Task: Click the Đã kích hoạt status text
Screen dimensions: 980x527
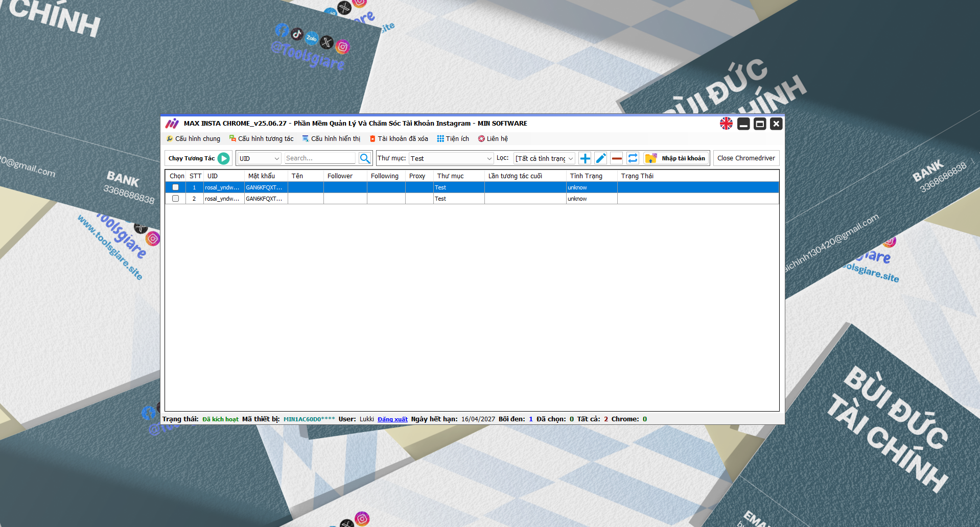Action: coord(220,419)
